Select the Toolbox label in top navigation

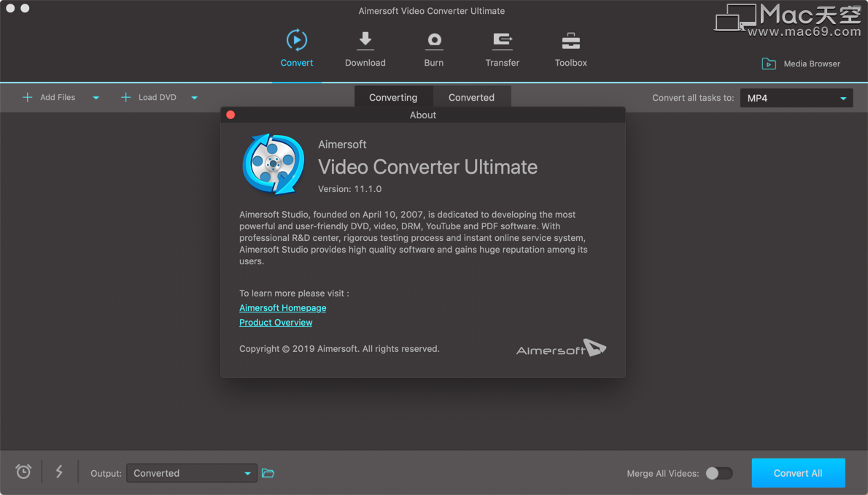pos(570,63)
